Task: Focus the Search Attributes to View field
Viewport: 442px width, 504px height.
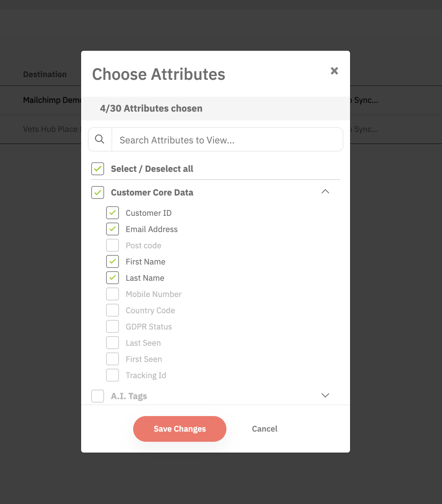Action: 227,139
